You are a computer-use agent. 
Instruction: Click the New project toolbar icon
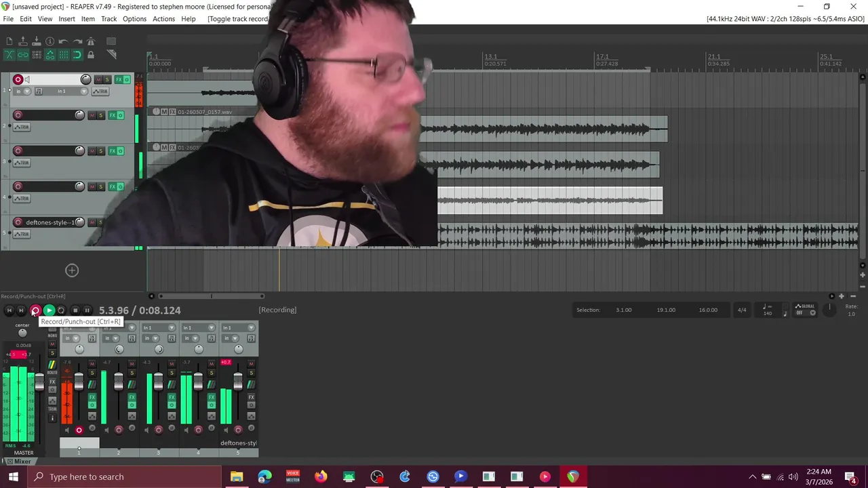9,41
